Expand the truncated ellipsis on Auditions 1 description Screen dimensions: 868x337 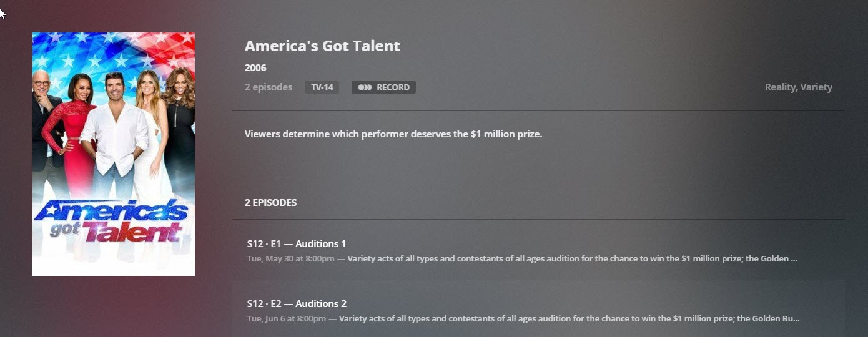(794, 259)
